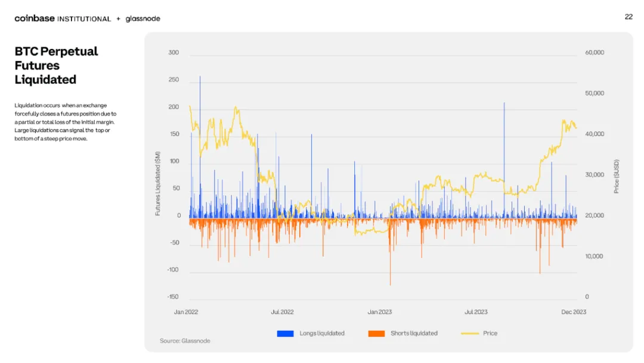Pick the Dec 2023 x-axis label
This screenshot has height=363, width=644.
[574, 312]
